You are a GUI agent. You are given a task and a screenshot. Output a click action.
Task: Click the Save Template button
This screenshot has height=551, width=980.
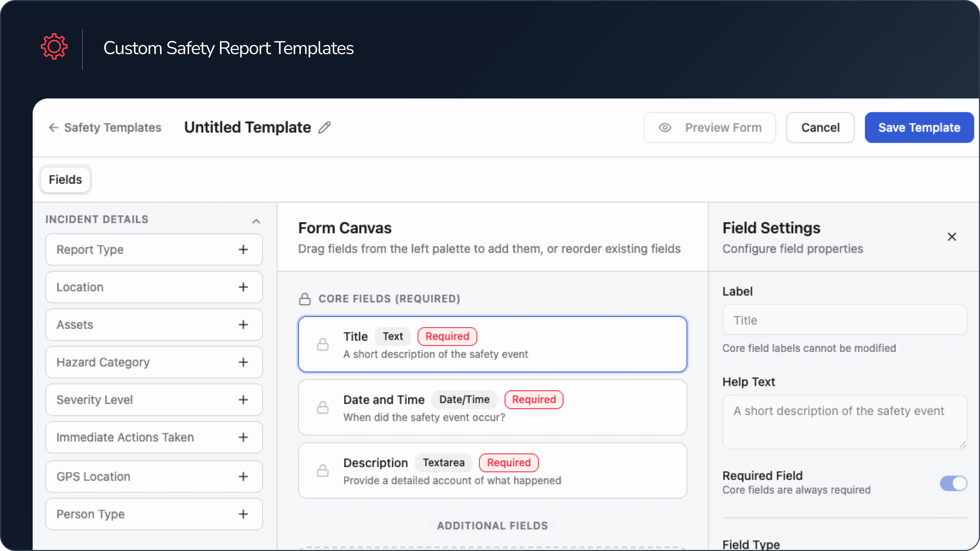point(920,127)
